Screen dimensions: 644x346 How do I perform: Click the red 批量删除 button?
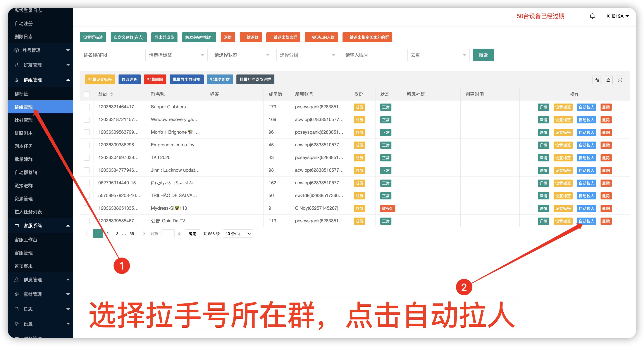[155, 79]
